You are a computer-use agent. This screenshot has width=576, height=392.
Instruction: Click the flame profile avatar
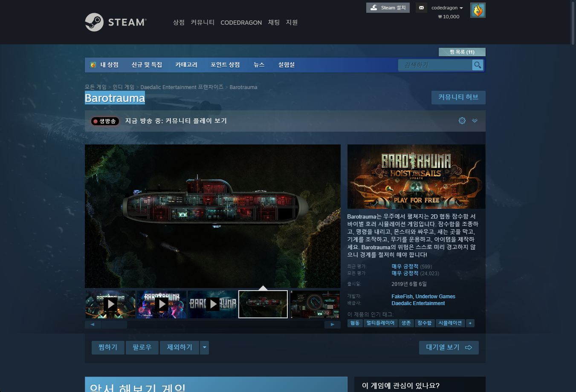478,10
